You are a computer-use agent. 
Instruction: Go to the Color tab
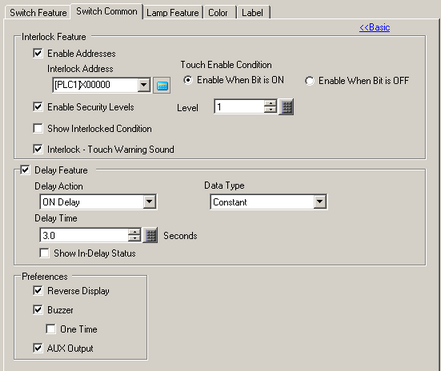point(218,13)
